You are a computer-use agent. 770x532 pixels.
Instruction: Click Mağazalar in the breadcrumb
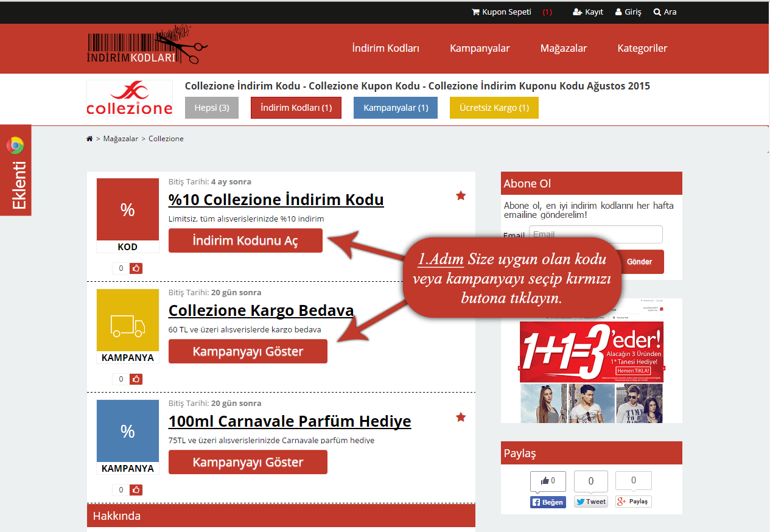121,139
